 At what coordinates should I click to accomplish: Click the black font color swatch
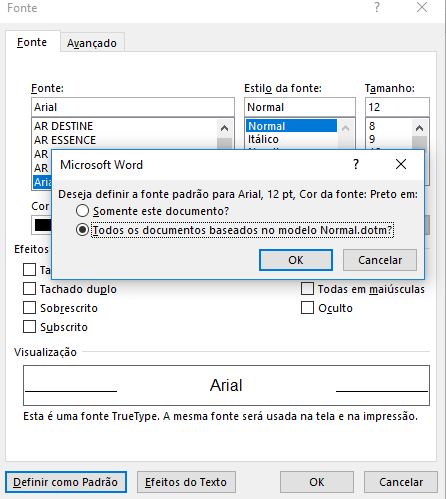43,225
